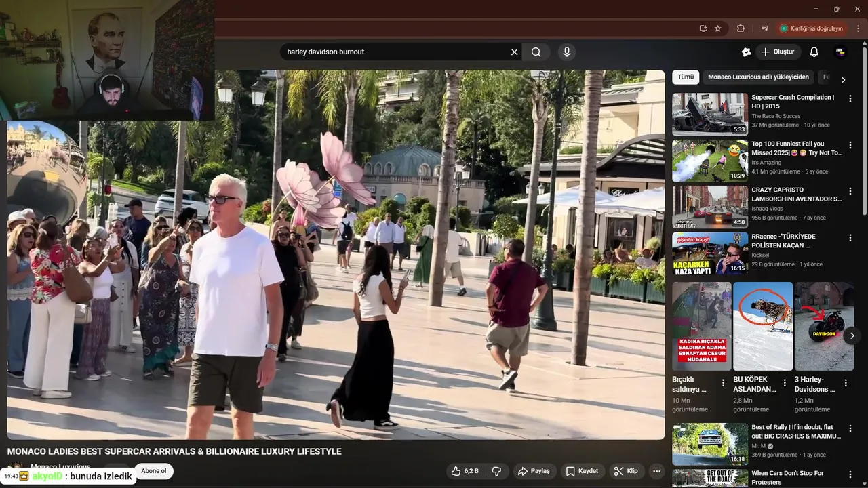Image resolution: width=868 pixels, height=488 pixels.
Task: Click the magnifier search button
Action: tap(536, 52)
